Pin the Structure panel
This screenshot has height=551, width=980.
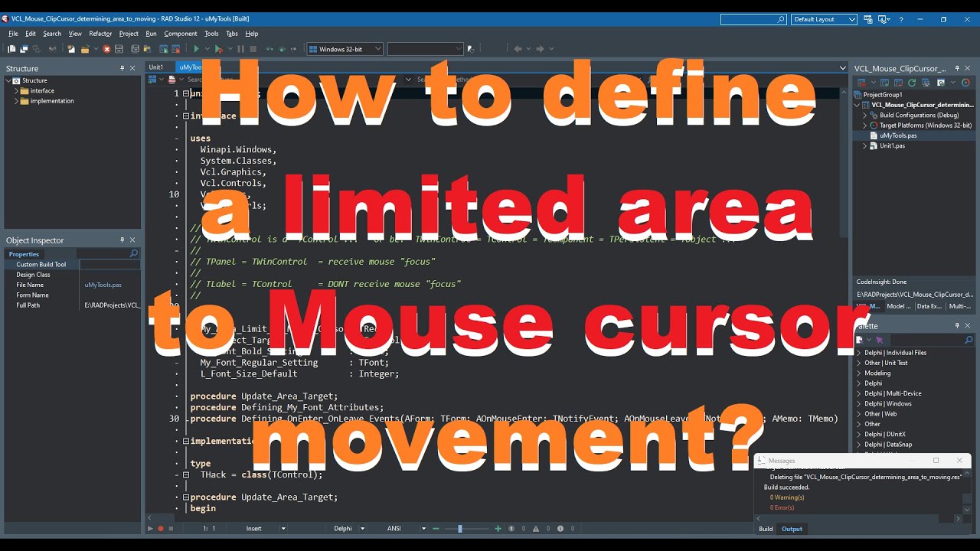tap(122, 68)
